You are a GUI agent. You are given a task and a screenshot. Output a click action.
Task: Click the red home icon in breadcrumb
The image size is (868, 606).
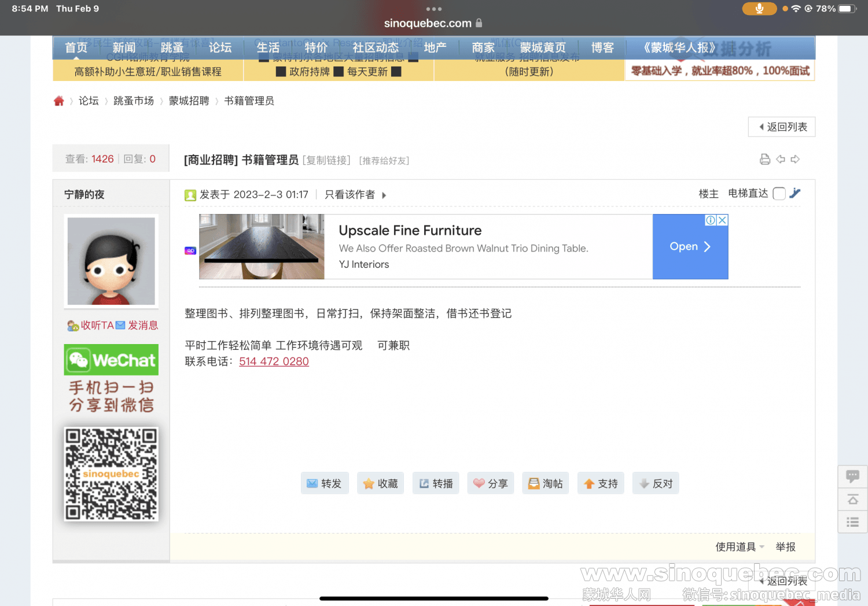tap(59, 101)
